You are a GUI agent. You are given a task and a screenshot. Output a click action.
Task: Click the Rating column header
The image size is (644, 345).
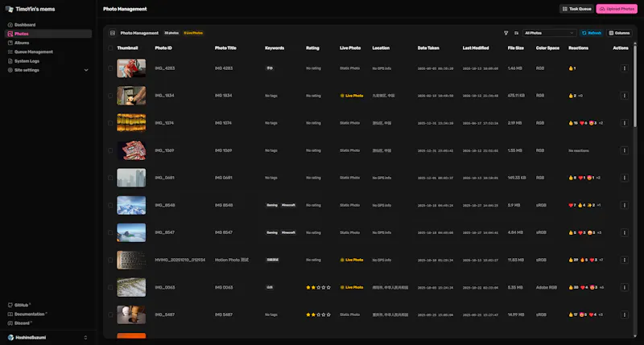312,48
